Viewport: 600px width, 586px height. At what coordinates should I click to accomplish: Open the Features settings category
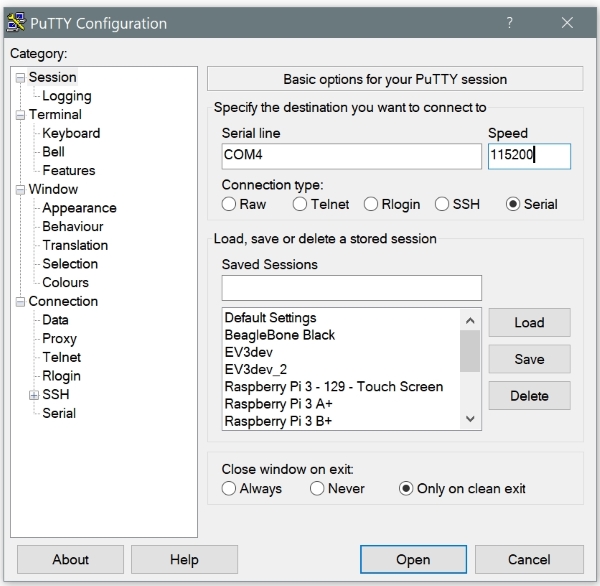click(x=69, y=170)
